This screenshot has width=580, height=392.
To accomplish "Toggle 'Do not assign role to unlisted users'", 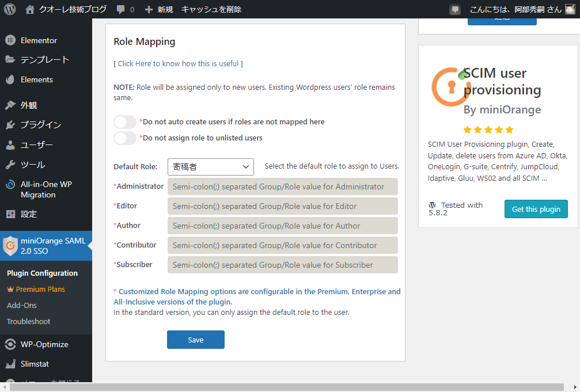I will (x=125, y=138).
